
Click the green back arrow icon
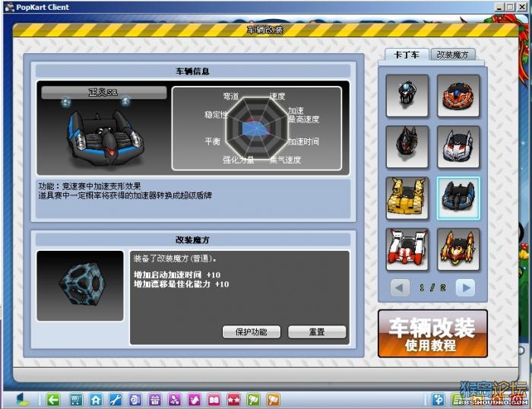point(53,400)
